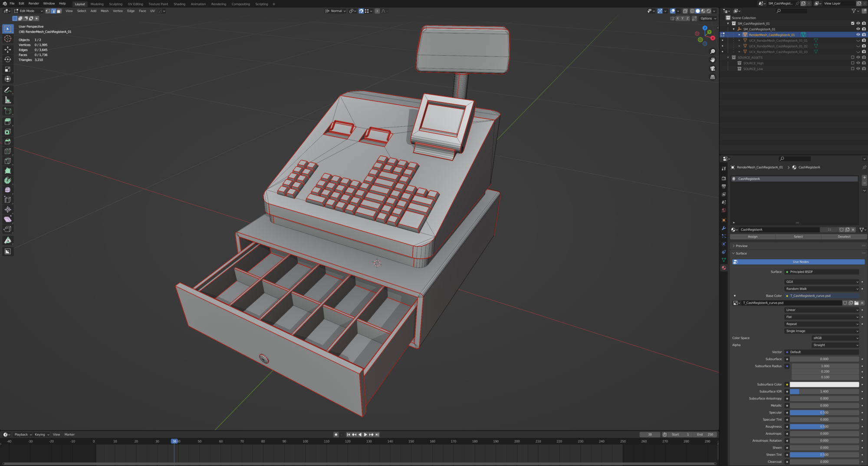Viewport: 868px width, 466px height.
Task: Select the Loop Cut tool
Action: tap(8, 151)
